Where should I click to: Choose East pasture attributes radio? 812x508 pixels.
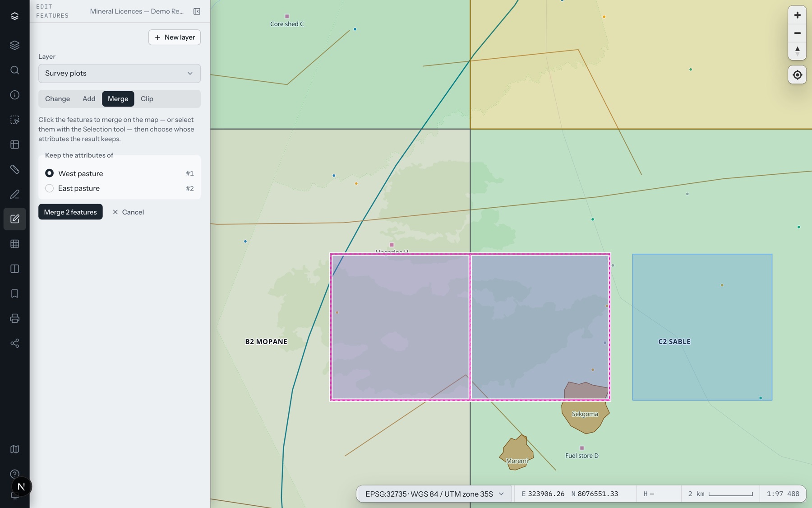(x=49, y=188)
